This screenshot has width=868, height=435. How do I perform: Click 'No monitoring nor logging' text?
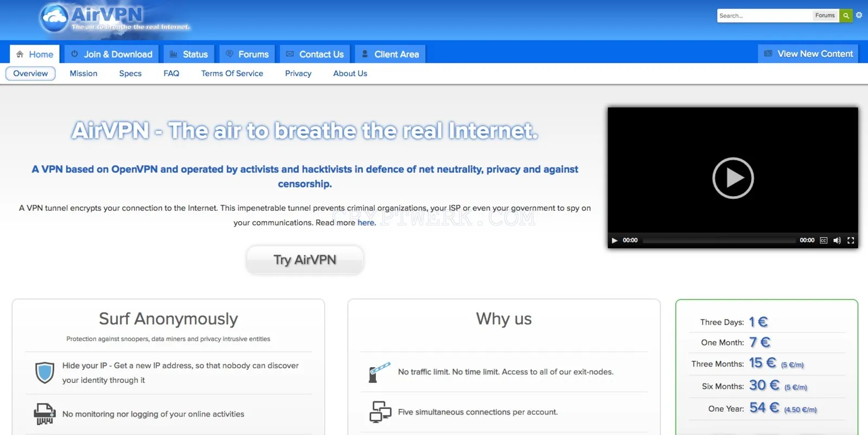pyautogui.click(x=153, y=414)
